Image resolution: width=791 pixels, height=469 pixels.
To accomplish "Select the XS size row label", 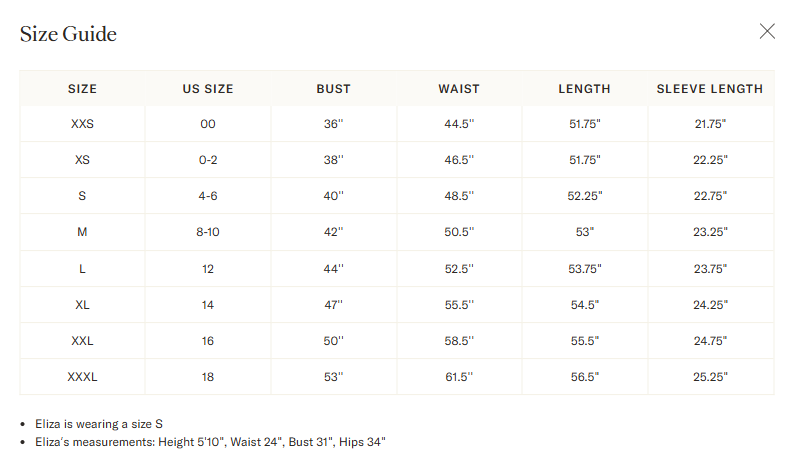I will click(x=82, y=160).
